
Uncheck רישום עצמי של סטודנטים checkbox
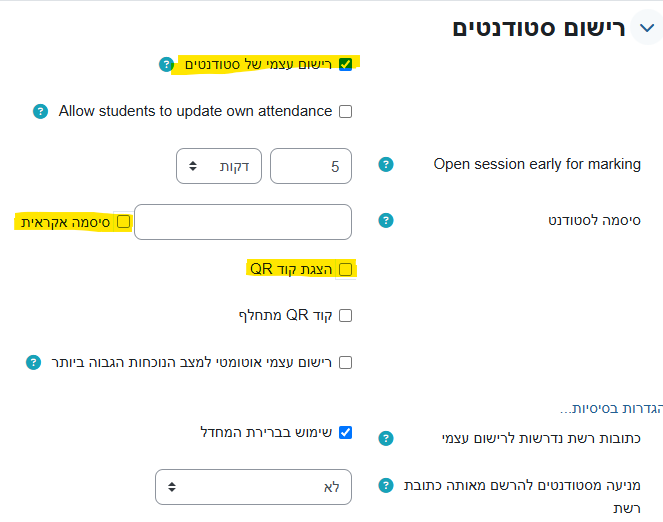(346, 65)
